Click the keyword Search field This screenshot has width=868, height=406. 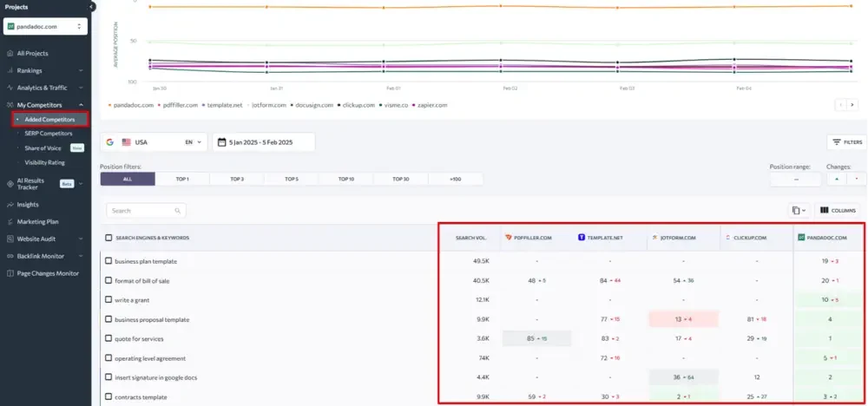pos(146,211)
